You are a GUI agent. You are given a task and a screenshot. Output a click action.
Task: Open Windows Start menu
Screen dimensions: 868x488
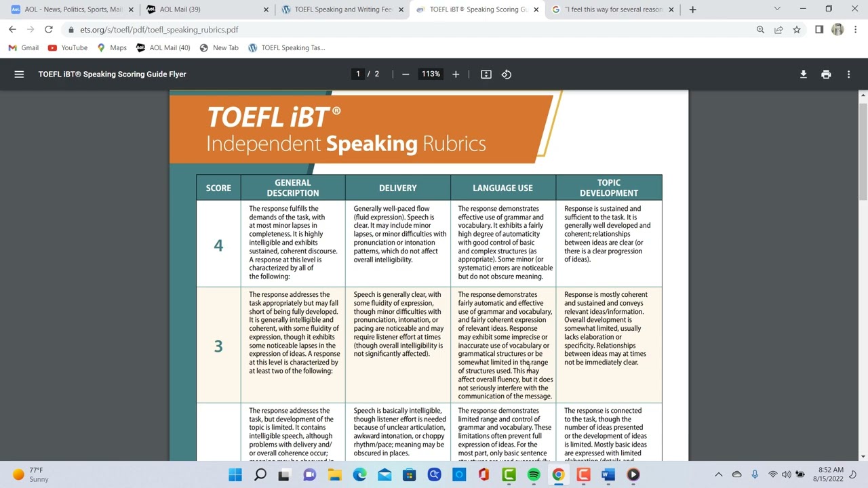pyautogui.click(x=235, y=475)
